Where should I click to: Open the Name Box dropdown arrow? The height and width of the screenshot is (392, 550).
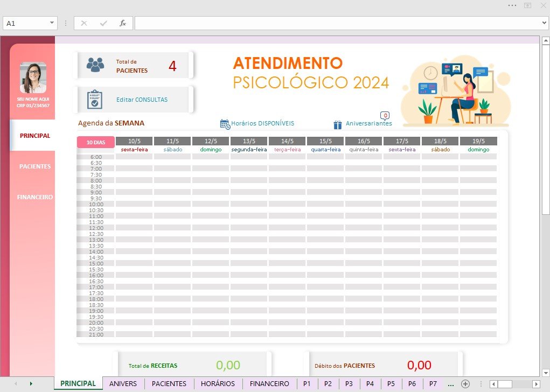(x=52, y=23)
